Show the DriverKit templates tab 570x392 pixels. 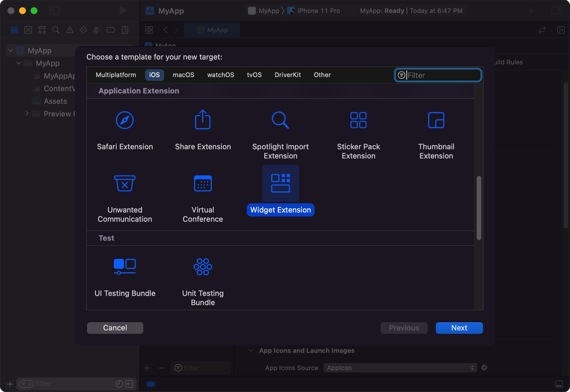[288, 75]
